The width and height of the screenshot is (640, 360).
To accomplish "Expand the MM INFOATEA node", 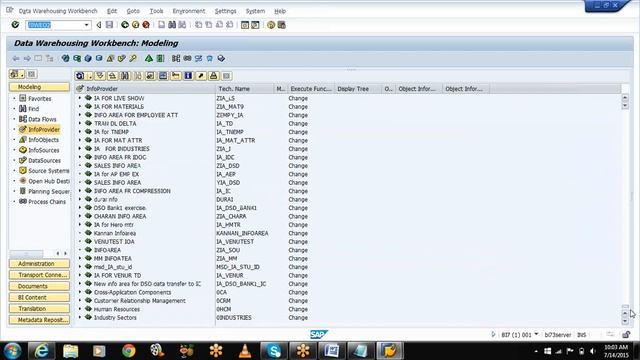I will pyautogui.click(x=80, y=258).
